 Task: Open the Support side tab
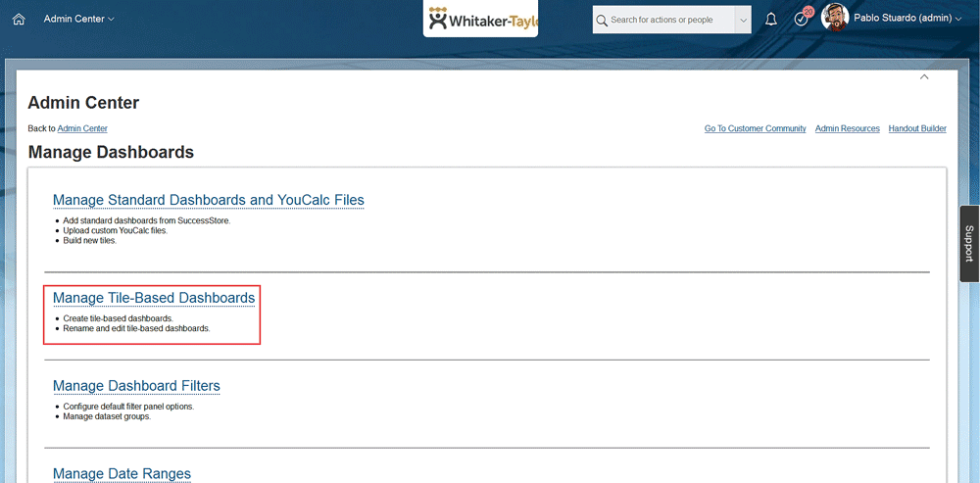pos(969,244)
